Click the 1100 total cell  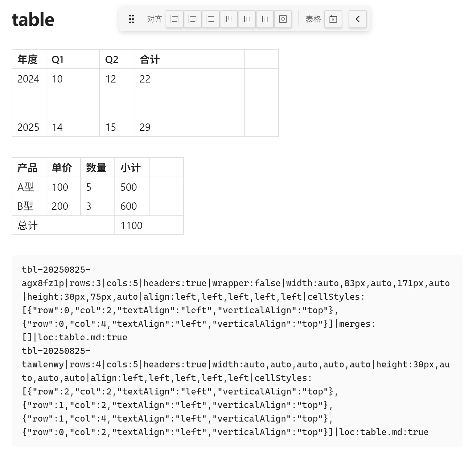149,225
